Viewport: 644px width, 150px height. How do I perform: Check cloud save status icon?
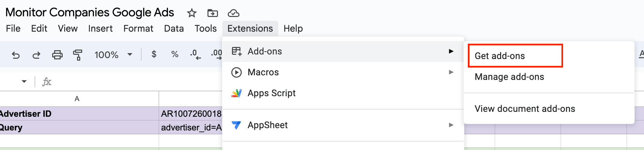[x=233, y=13]
